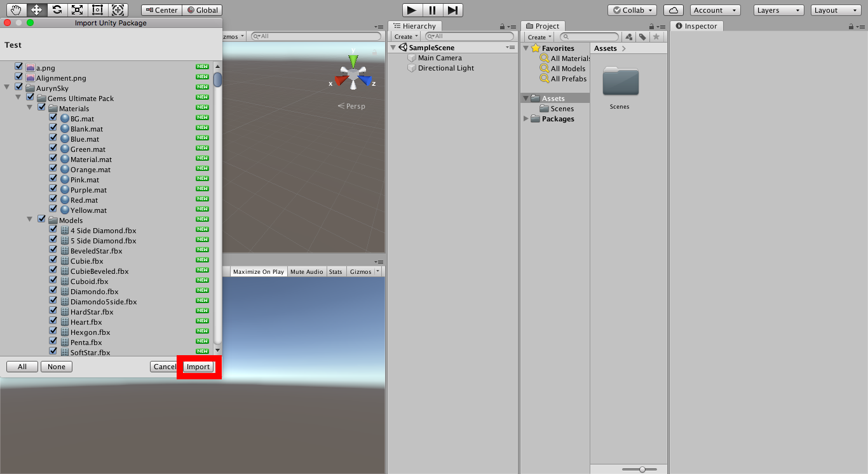868x474 pixels.
Task: Collapse the Models folder
Action: click(30, 219)
